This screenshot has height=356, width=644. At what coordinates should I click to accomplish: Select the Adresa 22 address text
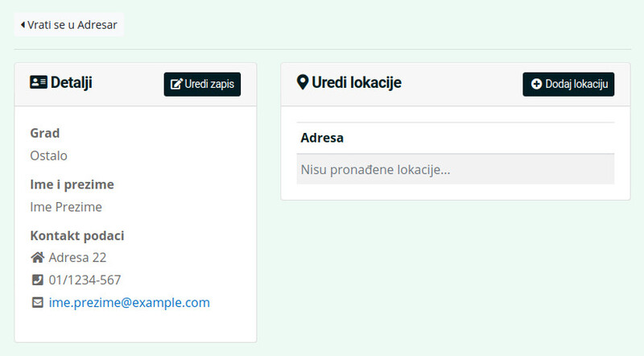pos(77,258)
